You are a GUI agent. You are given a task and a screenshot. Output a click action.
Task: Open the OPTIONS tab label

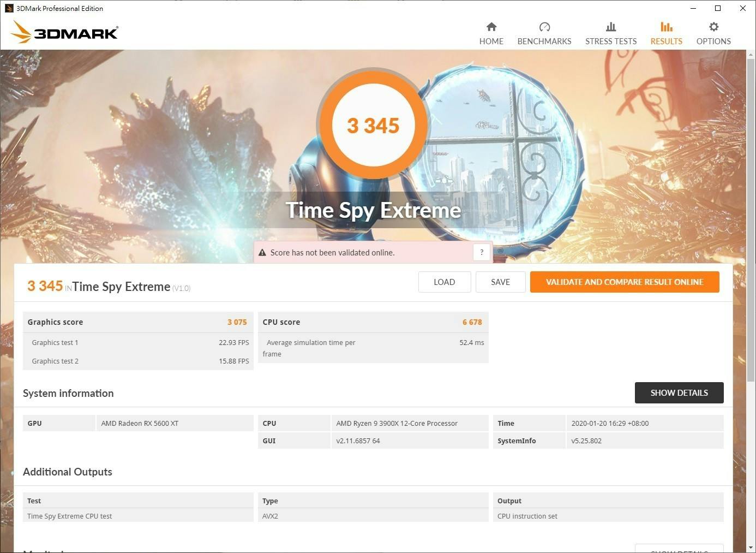coord(713,41)
